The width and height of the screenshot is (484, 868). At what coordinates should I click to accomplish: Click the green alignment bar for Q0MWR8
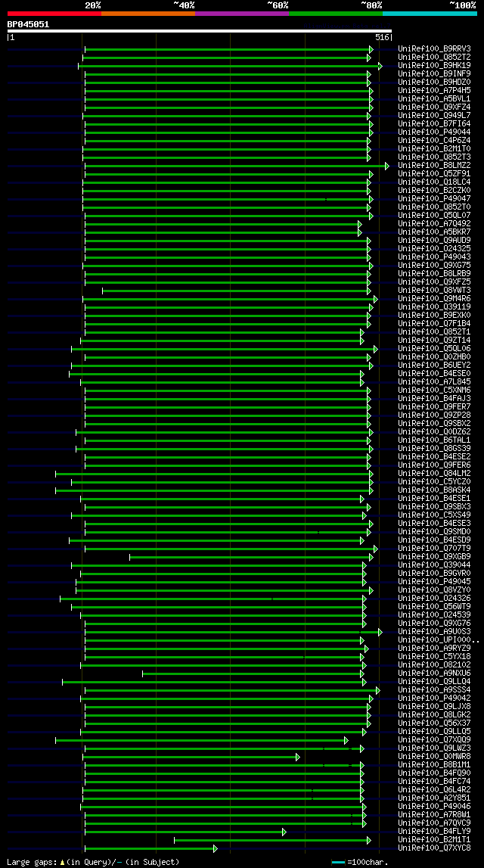pyautogui.click(x=191, y=757)
